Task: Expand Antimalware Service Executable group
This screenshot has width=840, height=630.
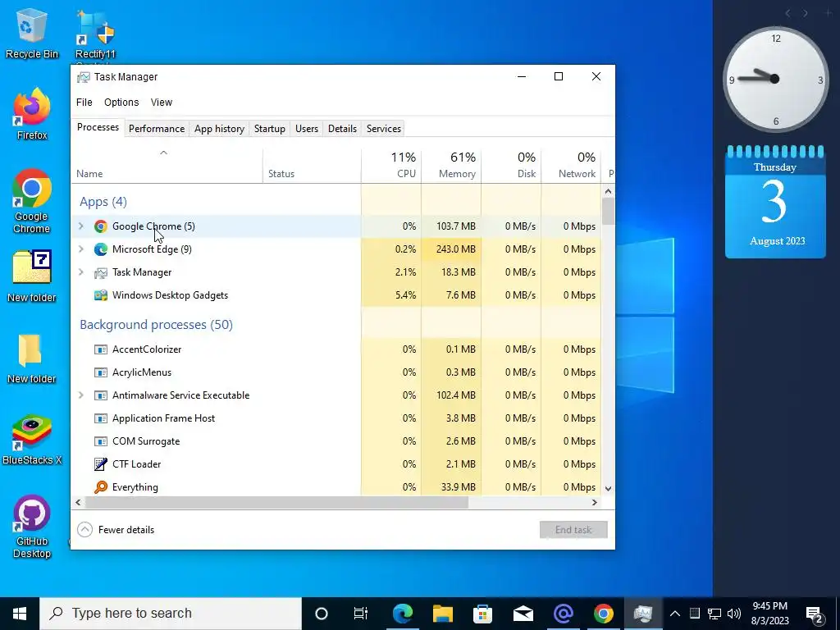Action: (81, 395)
